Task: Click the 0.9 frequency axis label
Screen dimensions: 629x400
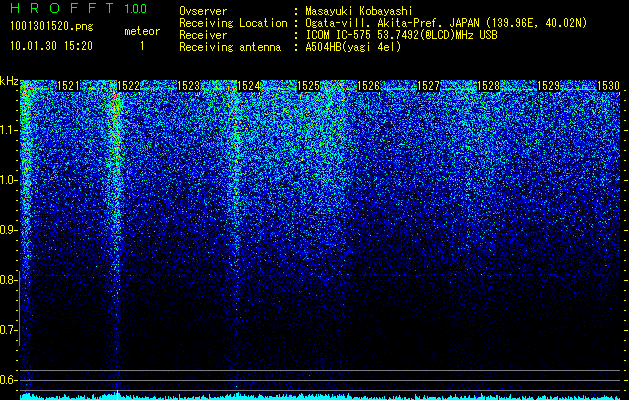Action: point(8,230)
